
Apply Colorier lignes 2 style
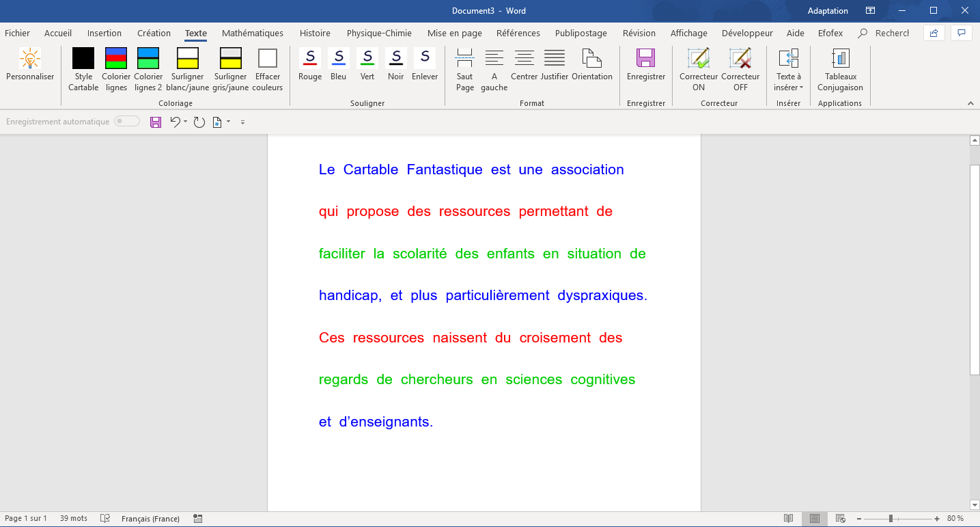[148, 58]
